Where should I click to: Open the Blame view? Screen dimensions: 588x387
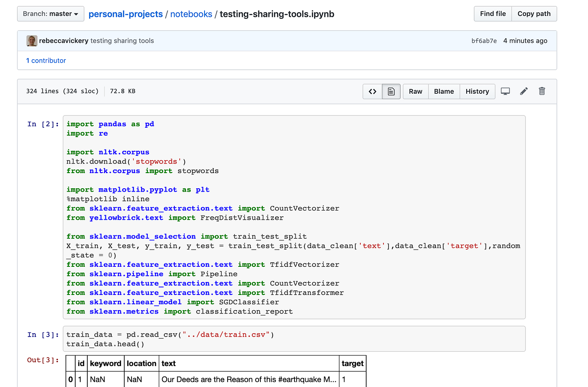444,92
